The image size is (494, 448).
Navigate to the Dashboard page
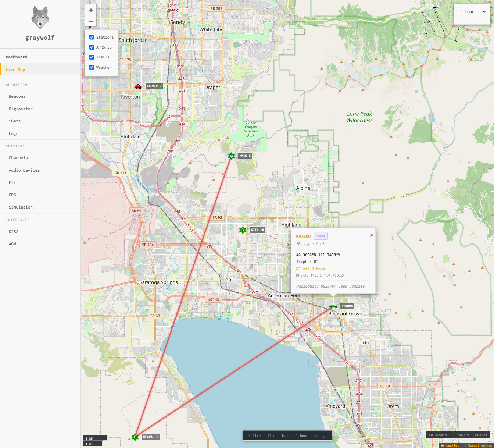coord(17,57)
